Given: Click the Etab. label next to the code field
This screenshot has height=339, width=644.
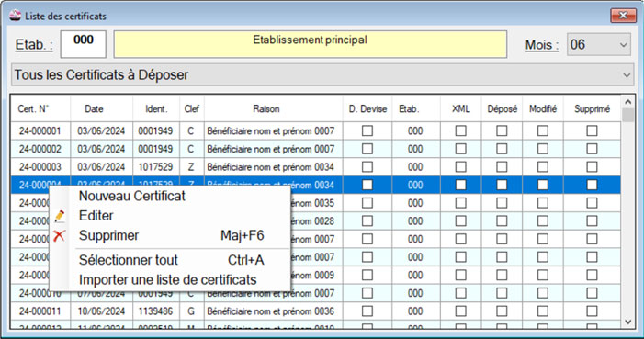Looking at the screenshot, I should tap(34, 44).
